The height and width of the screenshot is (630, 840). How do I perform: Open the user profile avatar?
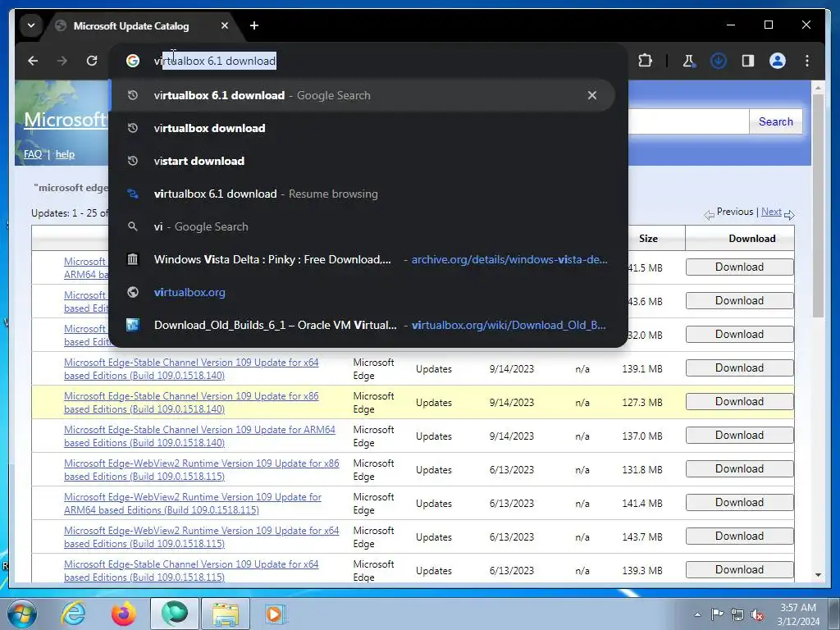coord(778,61)
